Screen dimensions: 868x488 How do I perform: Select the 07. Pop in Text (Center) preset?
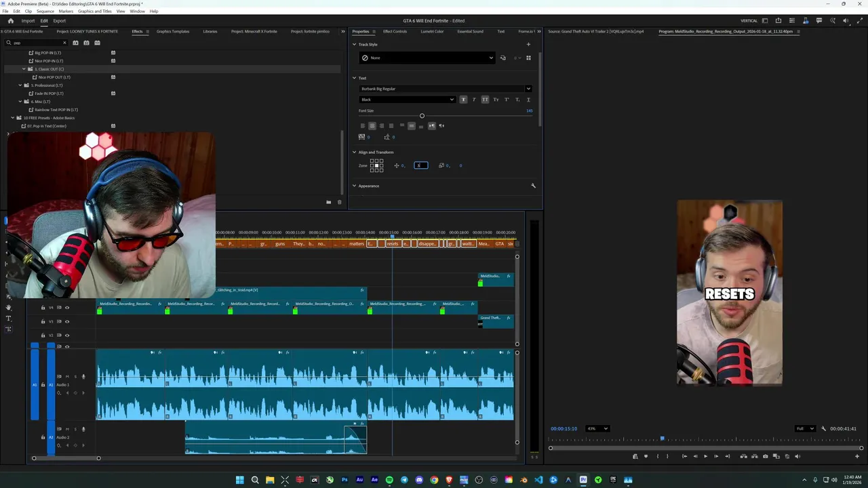point(47,126)
